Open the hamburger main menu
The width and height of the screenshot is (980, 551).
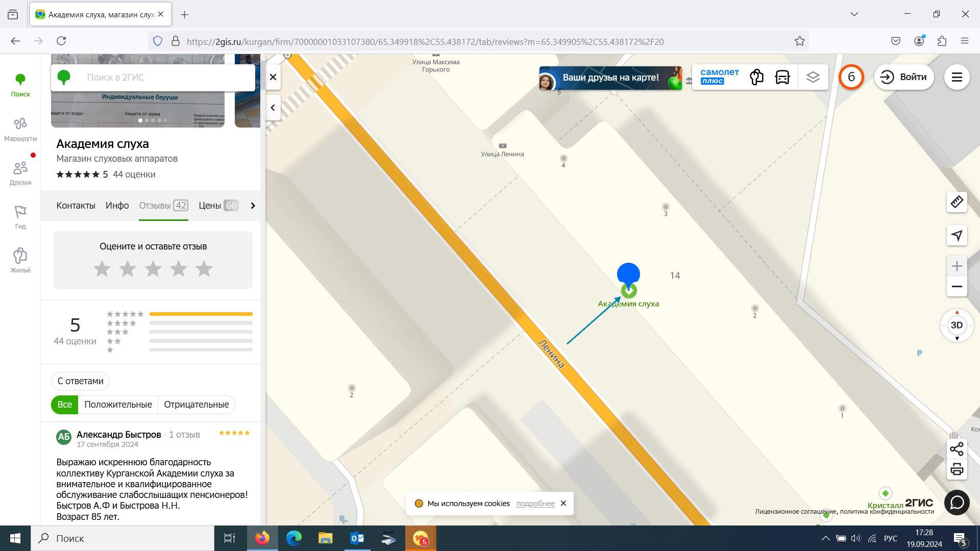click(957, 77)
